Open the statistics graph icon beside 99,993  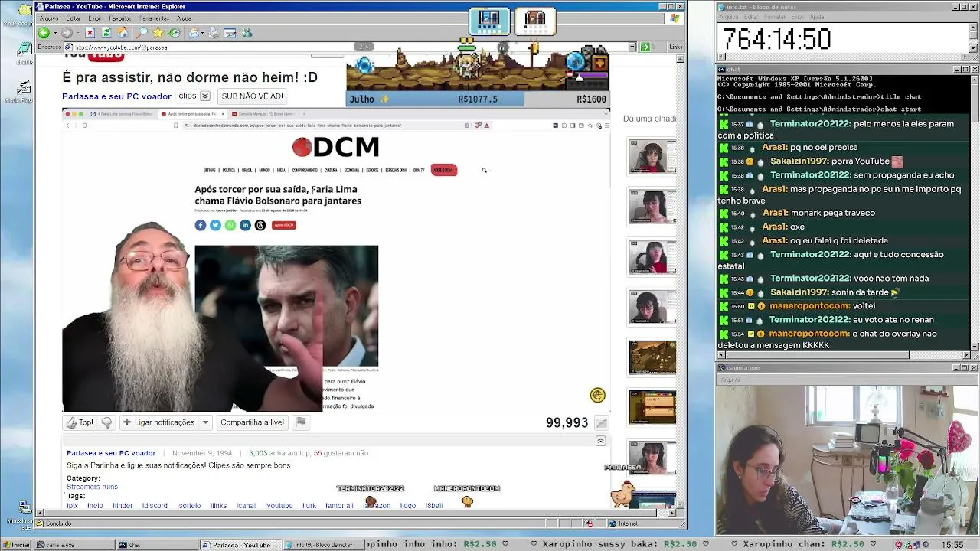click(602, 423)
